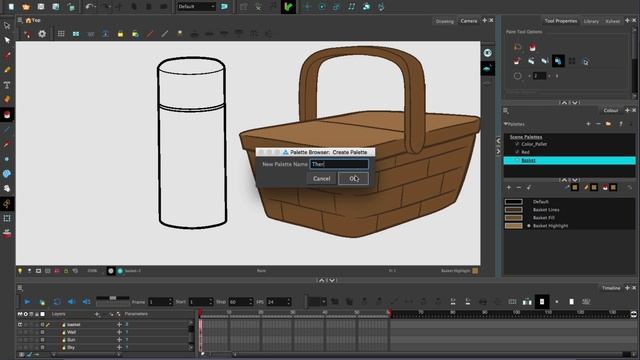Click the plus icon to add a palette
The image size is (640, 360).
click(588, 124)
